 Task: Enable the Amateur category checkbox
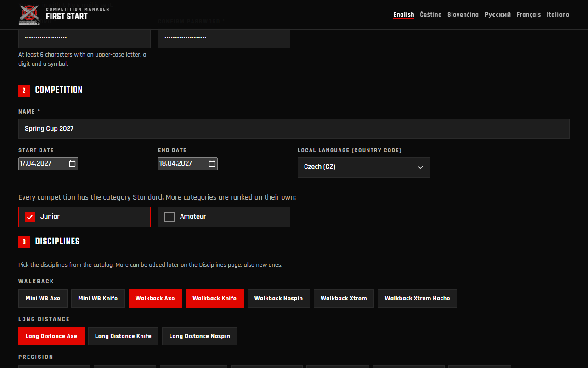170,217
